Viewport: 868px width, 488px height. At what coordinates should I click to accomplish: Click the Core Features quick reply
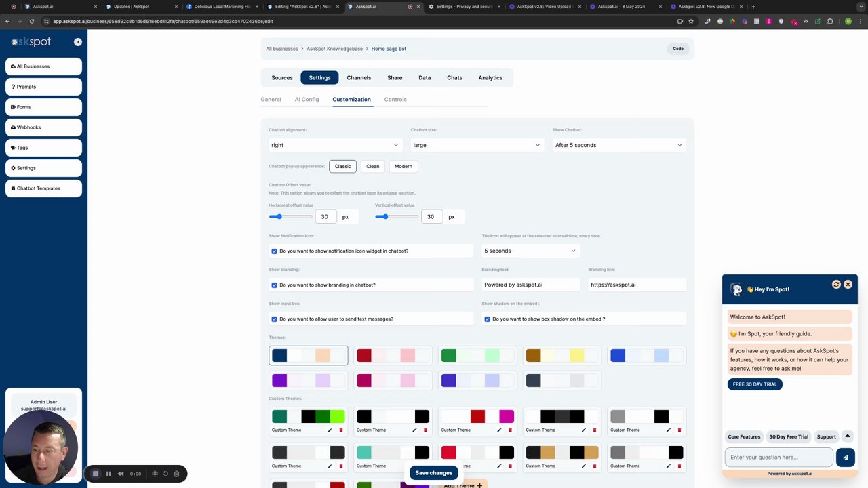pos(744,437)
